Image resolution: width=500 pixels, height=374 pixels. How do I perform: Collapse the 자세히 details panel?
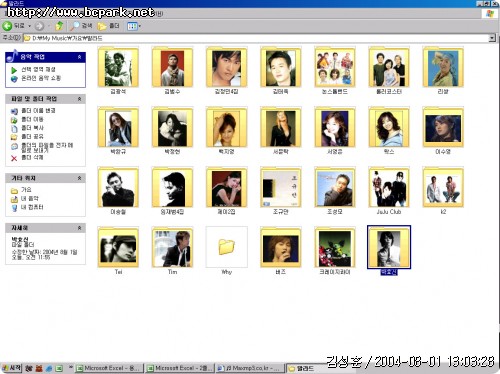tap(79, 228)
